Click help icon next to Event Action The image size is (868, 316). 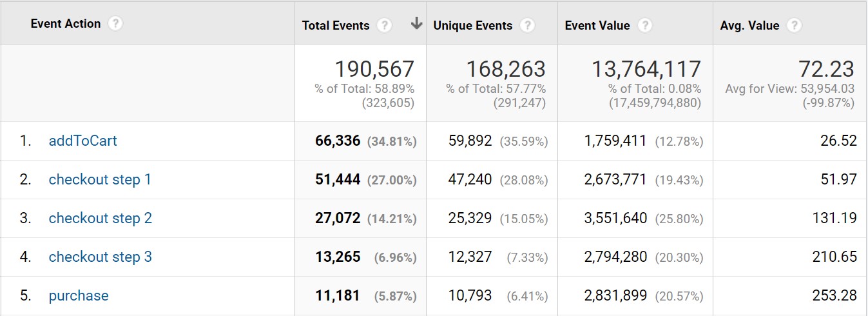coord(115,24)
